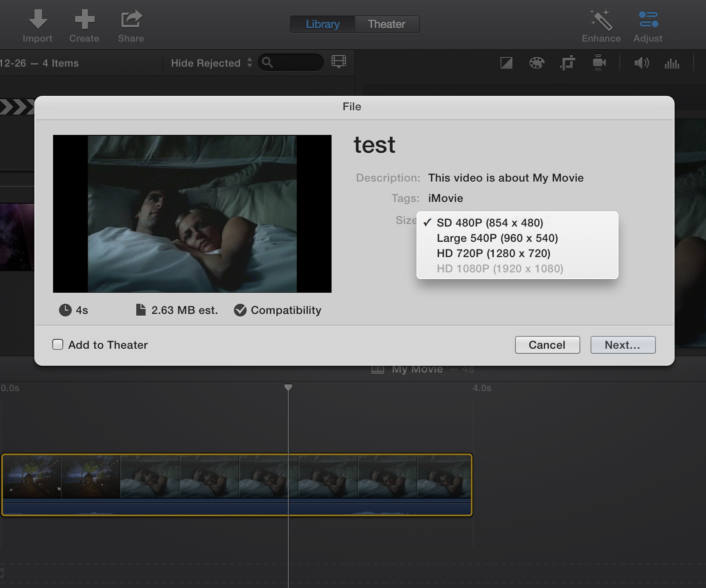Choose Large 540P (960 x 540) option
Viewport: 706px width, 588px height.
[x=497, y=238]
